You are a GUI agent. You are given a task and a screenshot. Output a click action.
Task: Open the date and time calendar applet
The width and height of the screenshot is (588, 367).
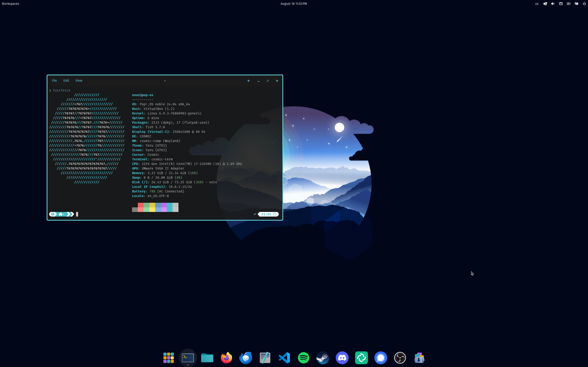coord(294,4)
